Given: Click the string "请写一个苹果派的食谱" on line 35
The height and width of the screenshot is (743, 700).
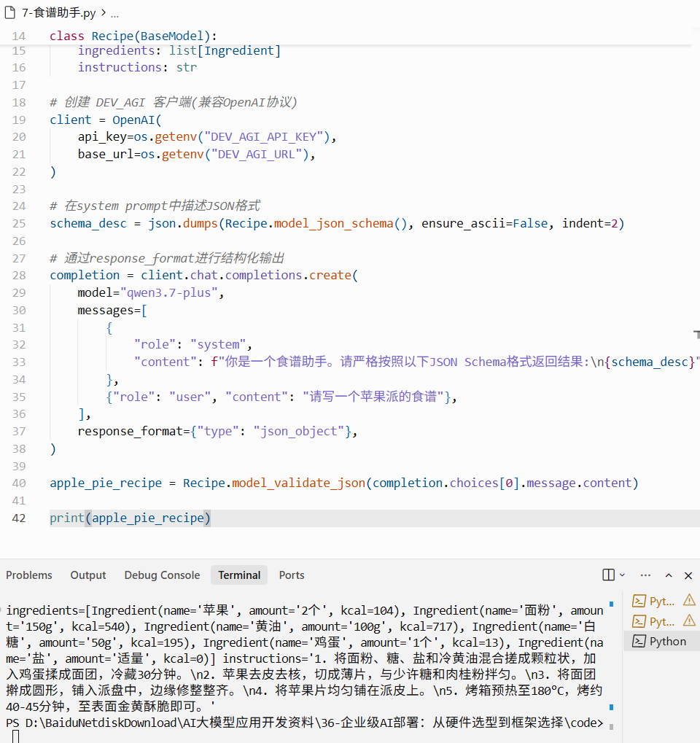Looking at the screenshot, I should (373, 397).
